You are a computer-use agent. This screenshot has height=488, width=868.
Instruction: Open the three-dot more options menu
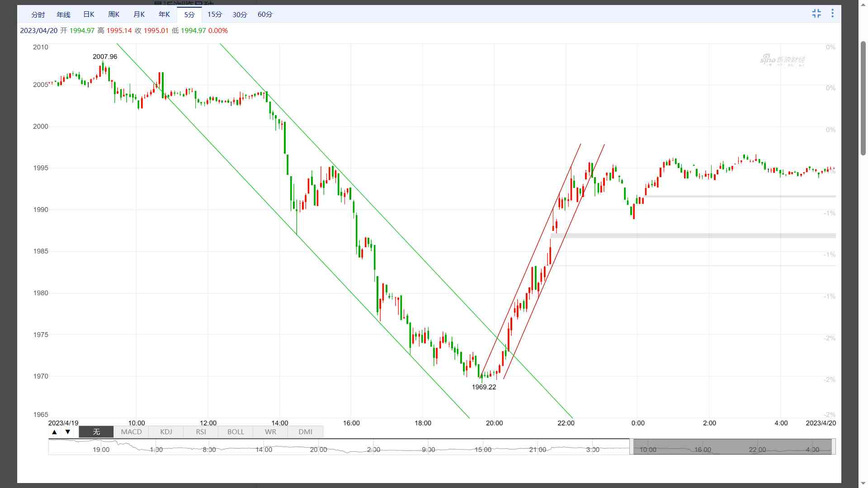click(832, 14)
